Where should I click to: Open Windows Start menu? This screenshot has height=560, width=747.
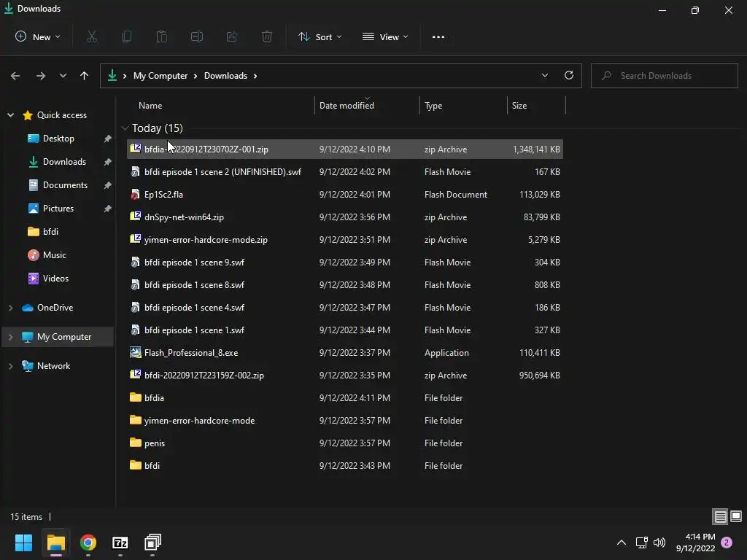tap(23, 542)
